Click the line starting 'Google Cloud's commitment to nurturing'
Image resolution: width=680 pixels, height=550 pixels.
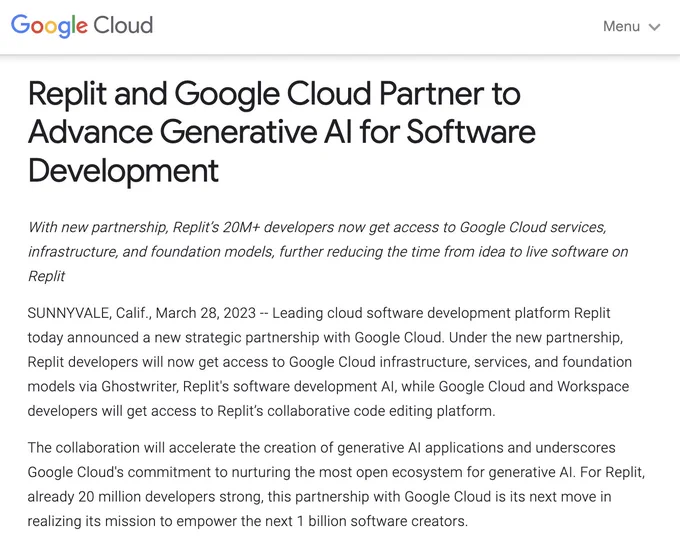pos(336,472)
